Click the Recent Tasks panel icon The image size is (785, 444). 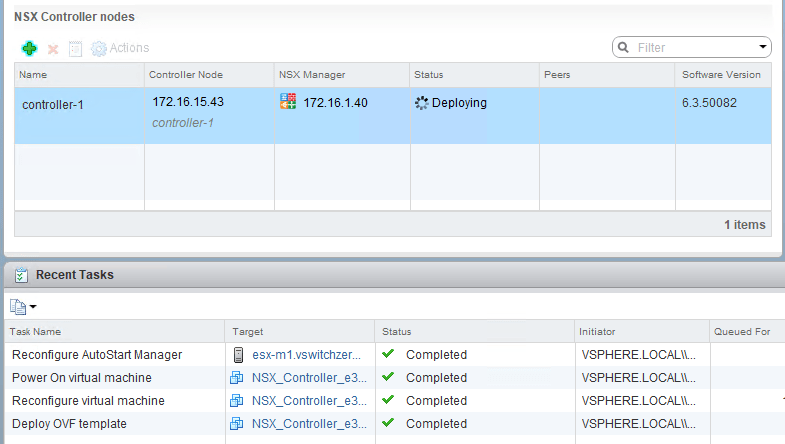21,274
